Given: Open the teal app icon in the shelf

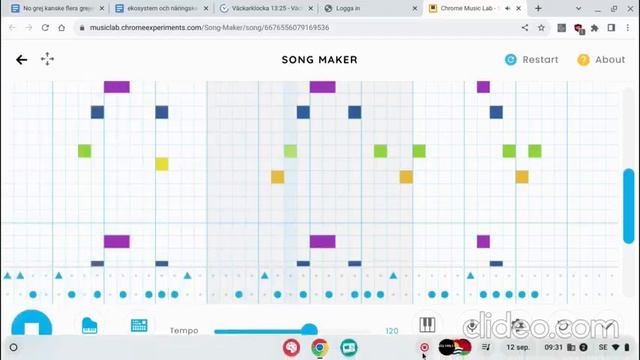Looking at the screenshot, I should point(349,347).
